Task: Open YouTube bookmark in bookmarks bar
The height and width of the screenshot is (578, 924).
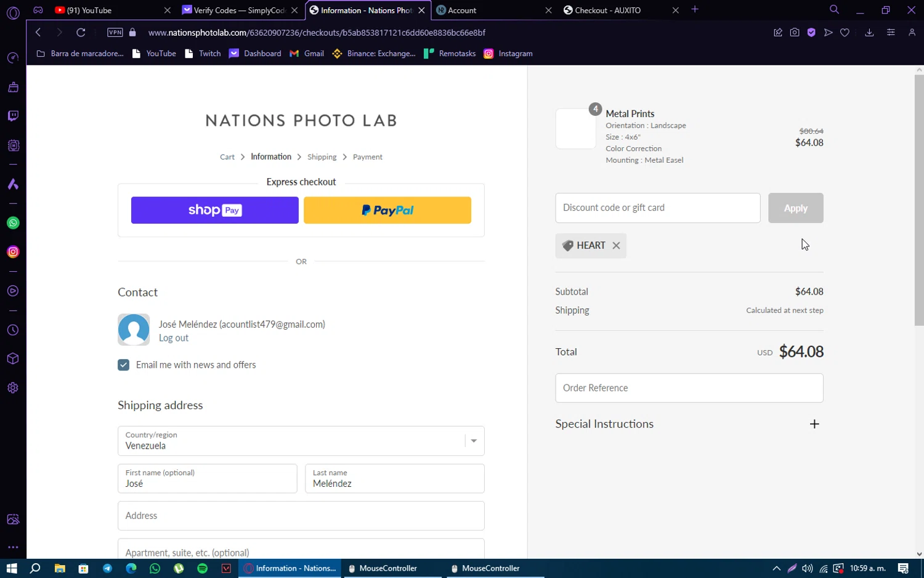Action: 155,54
